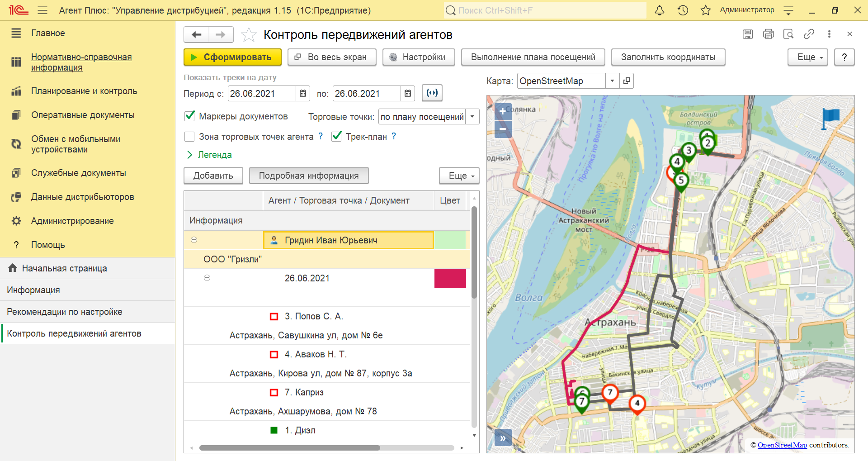Go forward with the right arrow
Screen dimensions: 868x461
221,34
